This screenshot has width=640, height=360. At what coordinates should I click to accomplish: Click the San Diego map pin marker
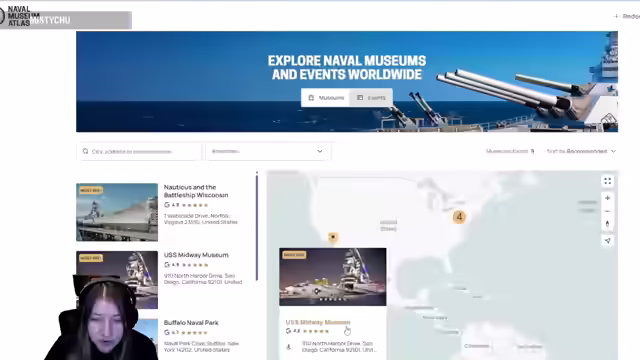[333, 237]
